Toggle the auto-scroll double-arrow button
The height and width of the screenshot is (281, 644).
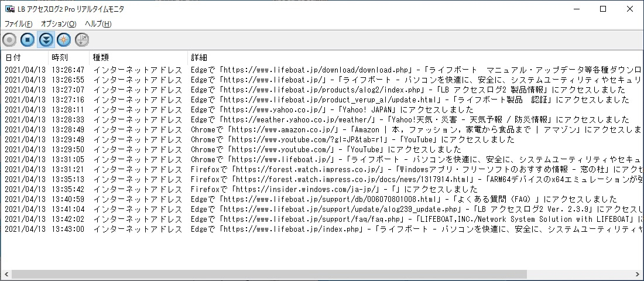[x=46, y=40]
